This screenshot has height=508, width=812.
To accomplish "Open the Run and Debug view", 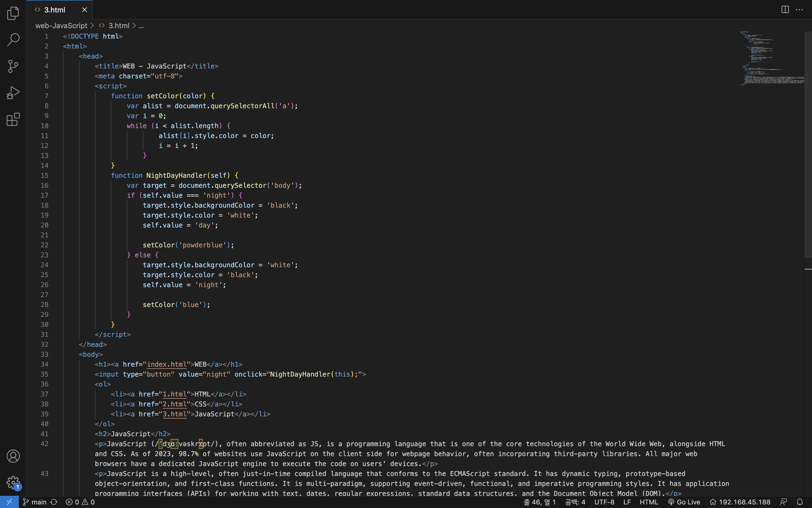I will (x=13, y=93).
